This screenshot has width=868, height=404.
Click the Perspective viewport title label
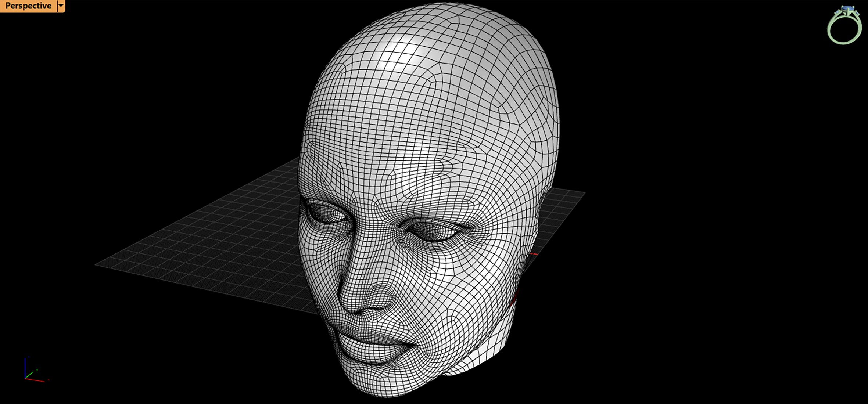[x=28, y=6]
